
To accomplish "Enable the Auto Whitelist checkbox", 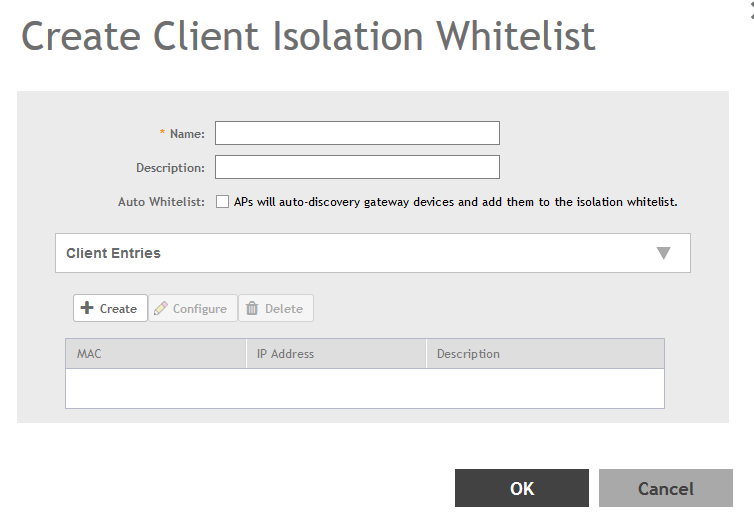I will click(x=222, y=201).
